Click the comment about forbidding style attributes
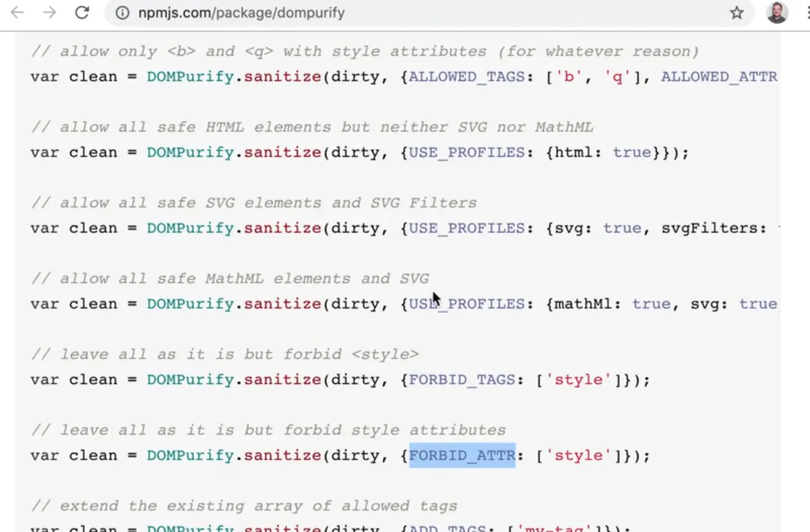This screenshot has height=532, width=810. tap(268, 430)
